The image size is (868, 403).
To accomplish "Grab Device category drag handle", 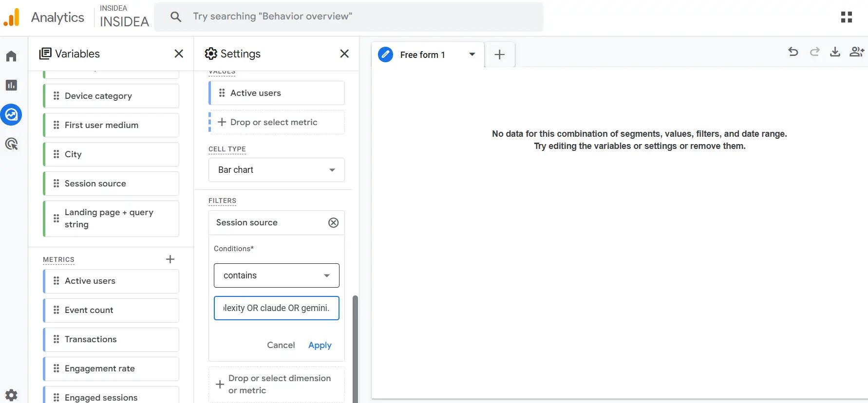I will click(x=56, y=96).
